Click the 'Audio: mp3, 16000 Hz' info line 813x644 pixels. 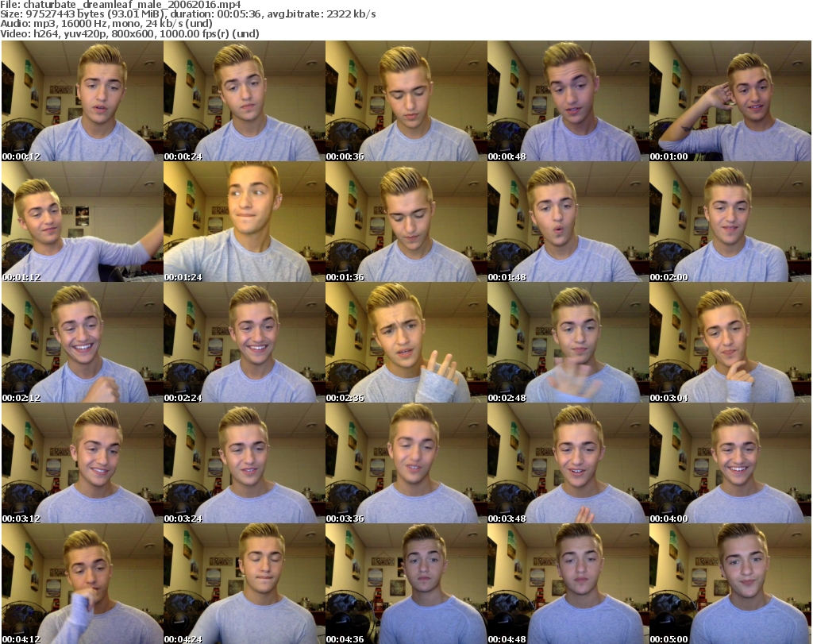[106, 24]
